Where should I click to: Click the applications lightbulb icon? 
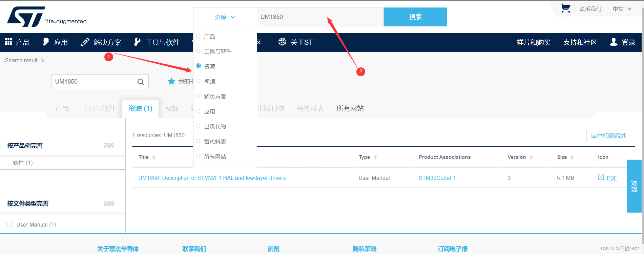click(46, 42)
